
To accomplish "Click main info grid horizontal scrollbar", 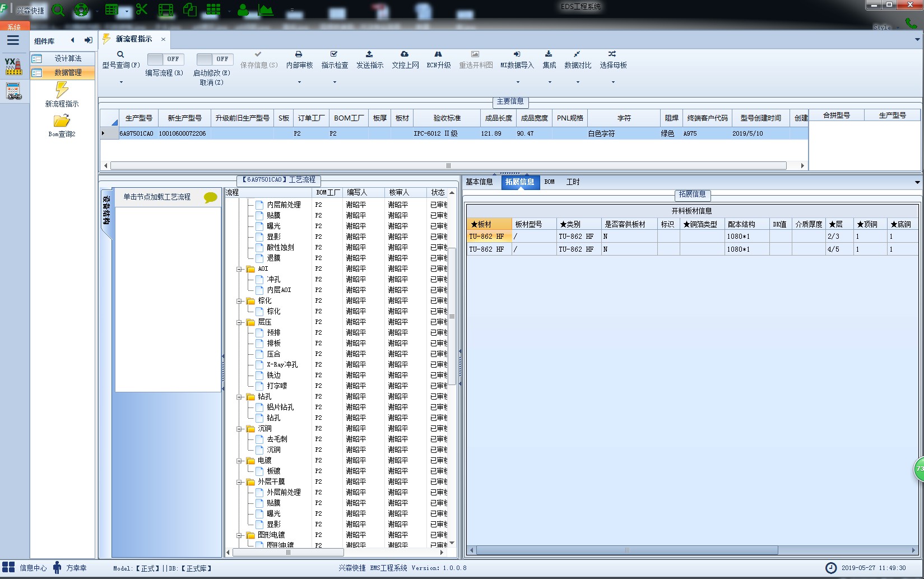I will [448, 166].
